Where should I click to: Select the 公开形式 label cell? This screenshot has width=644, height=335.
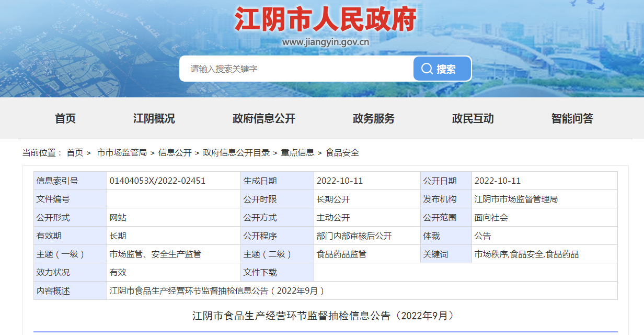pos(71,218)
